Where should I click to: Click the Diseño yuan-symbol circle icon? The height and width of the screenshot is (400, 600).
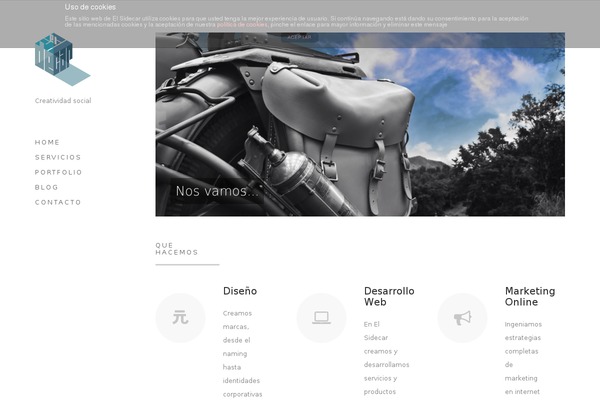pyautogui.click(x=180, y=318)
